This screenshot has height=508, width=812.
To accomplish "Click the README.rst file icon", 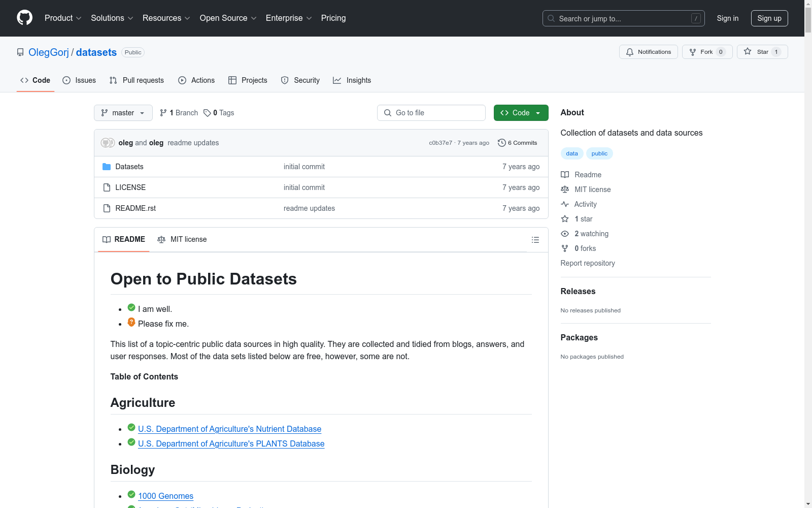I will [107, 208].
